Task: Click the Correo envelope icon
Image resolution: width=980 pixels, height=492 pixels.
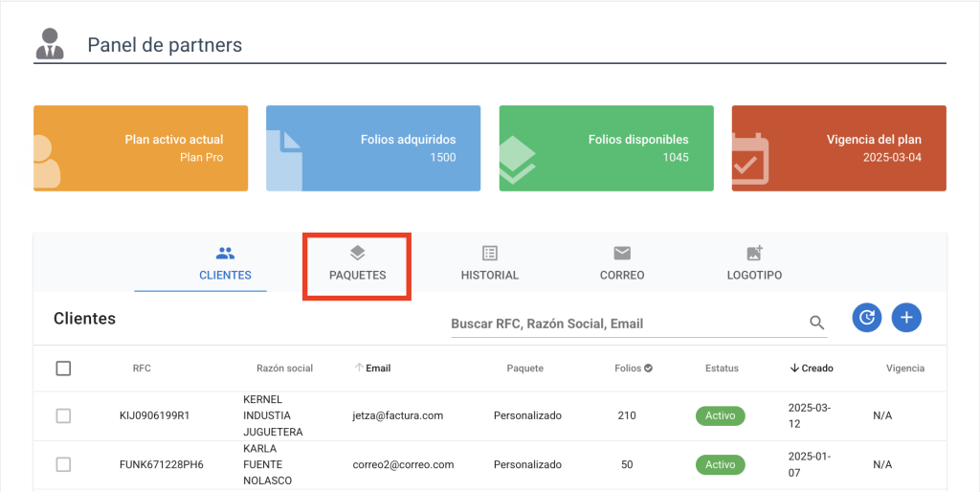Action: pyautogui.click(x=622, y=254)
